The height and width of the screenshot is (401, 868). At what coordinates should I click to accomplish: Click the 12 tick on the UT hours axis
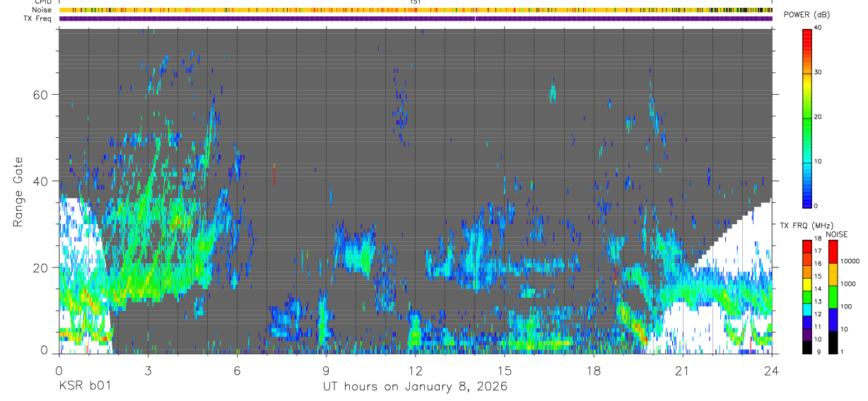[x=416, y=370]
